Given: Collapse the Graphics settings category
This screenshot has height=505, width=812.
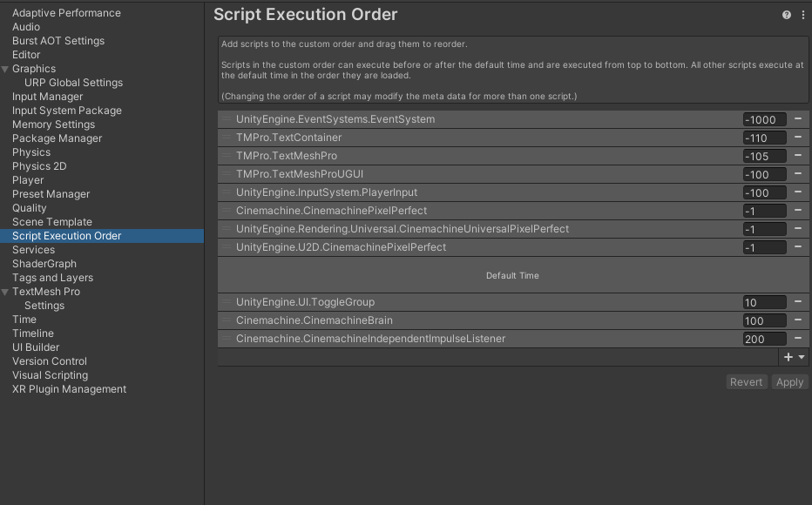Looking at the screenshot, I should (x=5, y=69).
